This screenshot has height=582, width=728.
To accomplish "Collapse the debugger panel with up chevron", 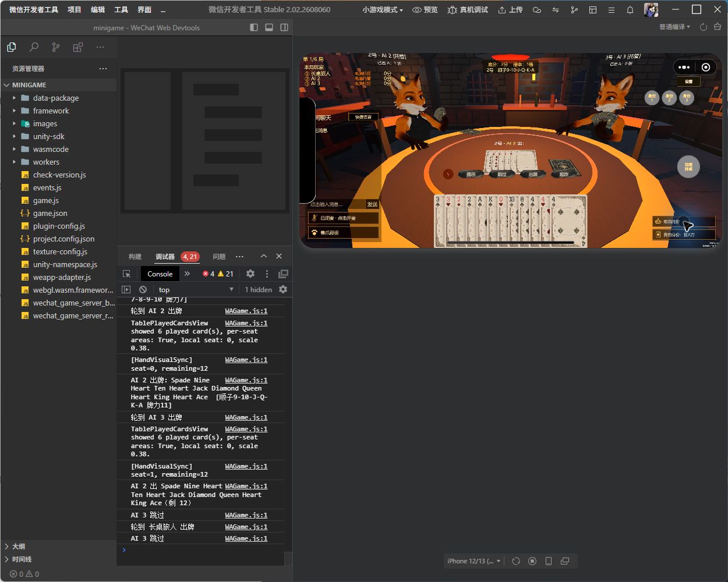I will (x=263, y=256).
